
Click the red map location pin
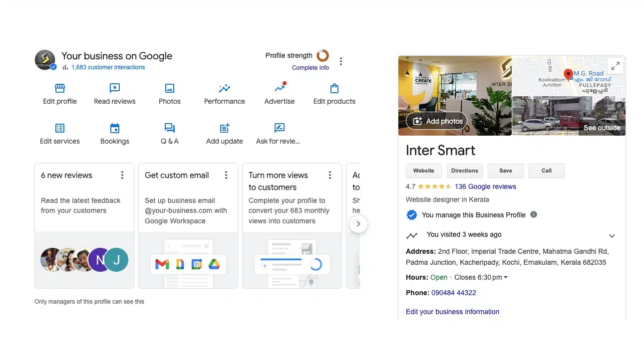[568, 75]
